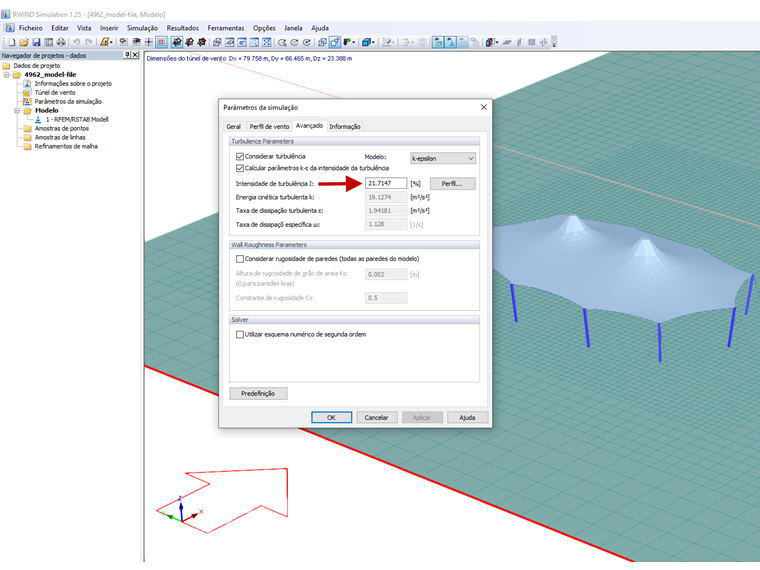Click the gray horizontal slice plane icon
The width and height of the screenshot is (760, 570).
click(507, 43)
